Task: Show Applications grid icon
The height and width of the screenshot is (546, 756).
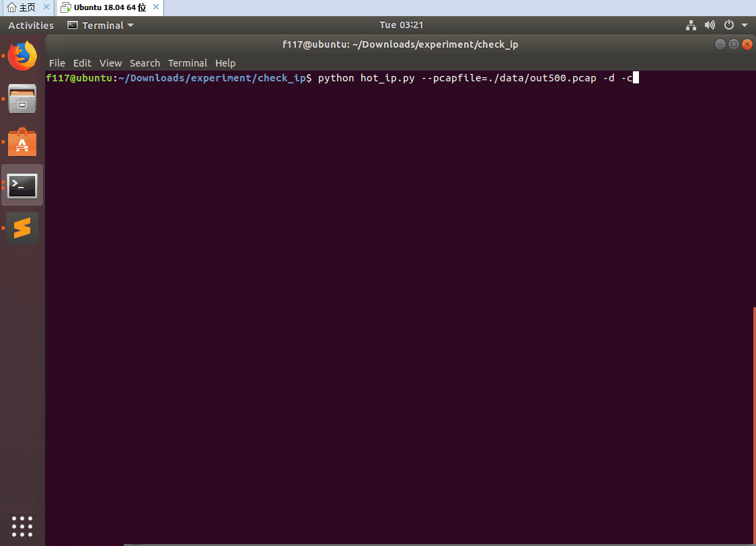Action: tap(22, 526)
